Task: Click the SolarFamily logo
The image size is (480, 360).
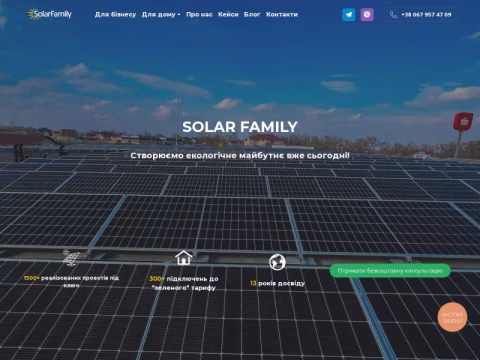Action: (49, 14)
